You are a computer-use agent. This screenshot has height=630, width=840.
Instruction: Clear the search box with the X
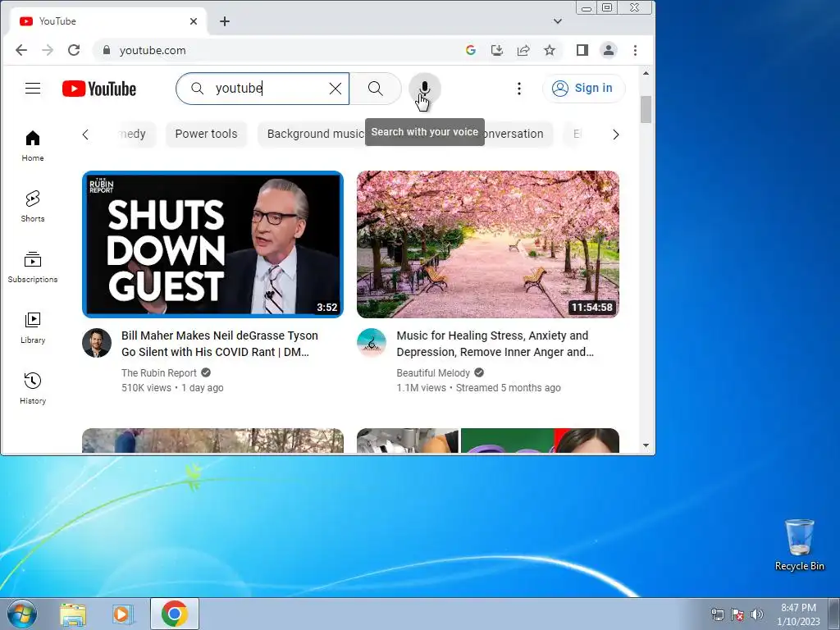(336, 89)
